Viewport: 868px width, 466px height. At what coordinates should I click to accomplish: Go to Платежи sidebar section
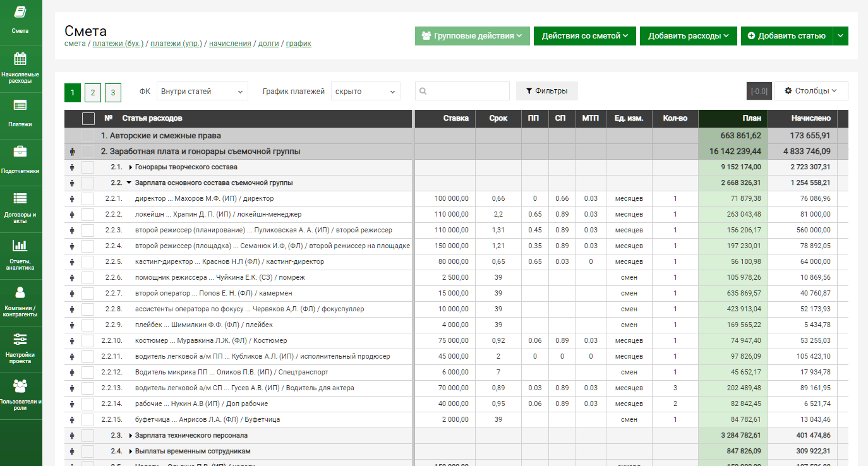pyautogui.click(x=21, y=115)
